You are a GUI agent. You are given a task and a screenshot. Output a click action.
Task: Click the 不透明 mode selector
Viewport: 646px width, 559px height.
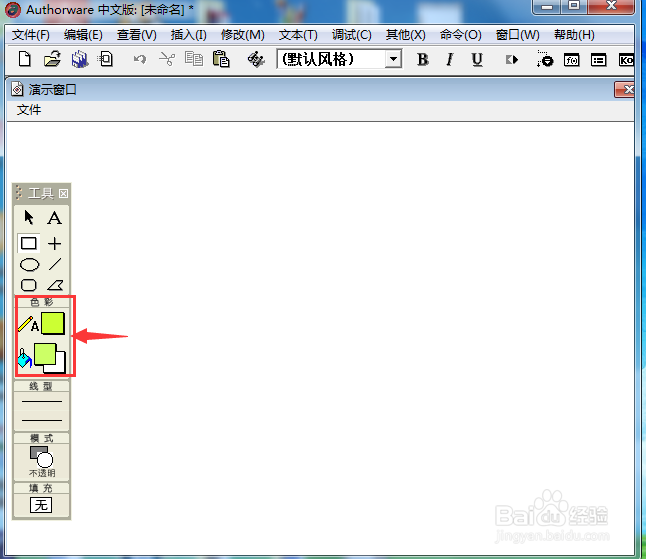(x=42, y=462)
